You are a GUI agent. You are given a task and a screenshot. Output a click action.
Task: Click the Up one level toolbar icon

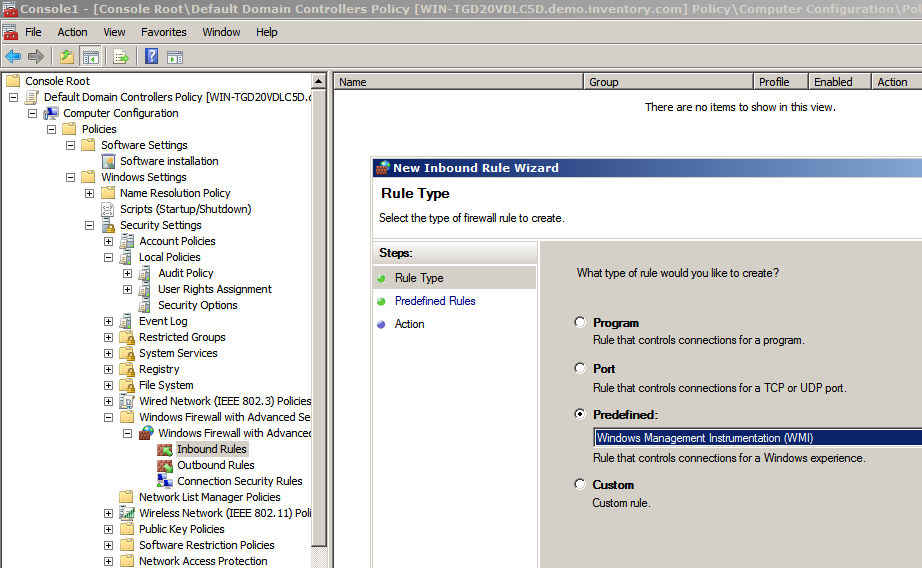pos(67,56)
